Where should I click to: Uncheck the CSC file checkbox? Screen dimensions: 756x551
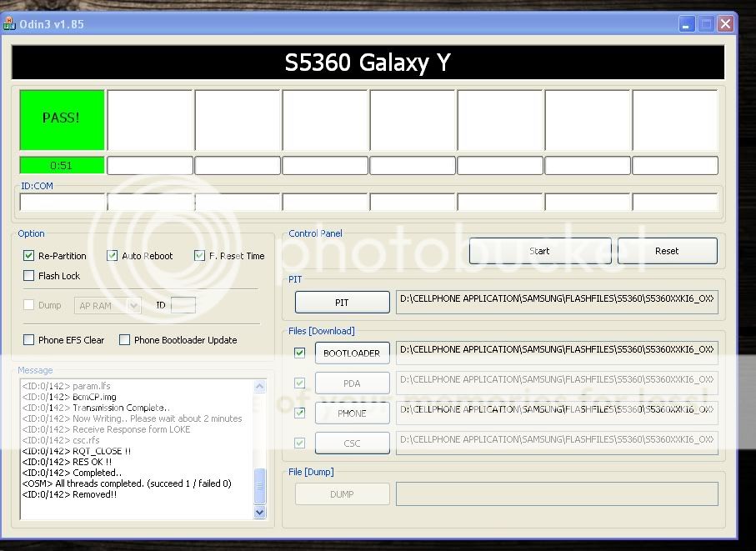(x=299, y=443)
